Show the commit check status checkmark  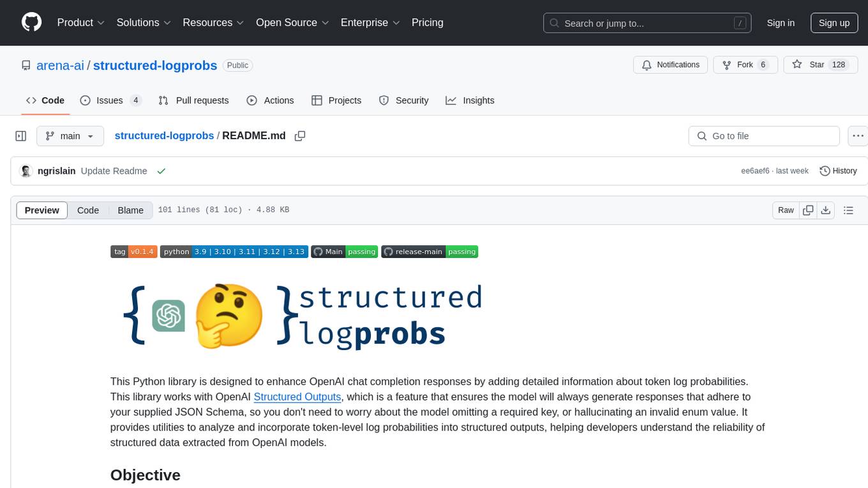(161, 171)
